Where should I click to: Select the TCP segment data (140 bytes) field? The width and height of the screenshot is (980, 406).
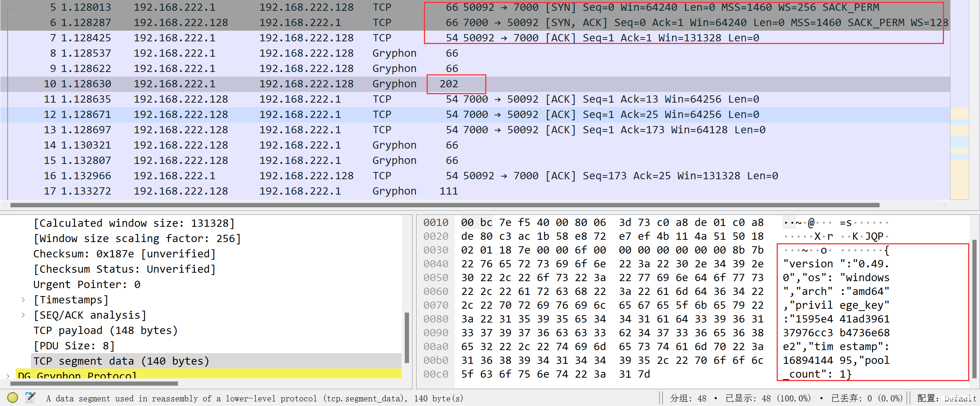(121, 361)
